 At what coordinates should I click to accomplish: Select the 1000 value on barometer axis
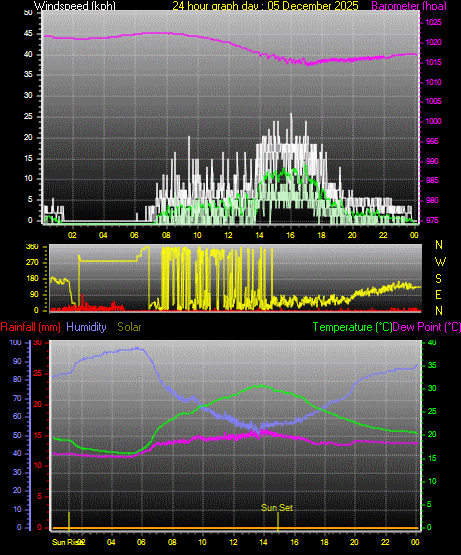pos(433,121)
